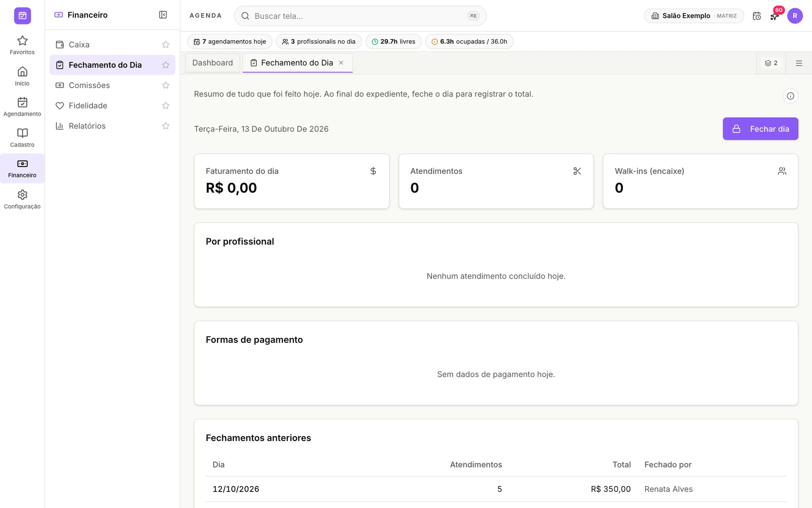Open the hamburger tab list menu
Image resolution: width=812 pixels, height=508 pixels.
tap(799, 63)
